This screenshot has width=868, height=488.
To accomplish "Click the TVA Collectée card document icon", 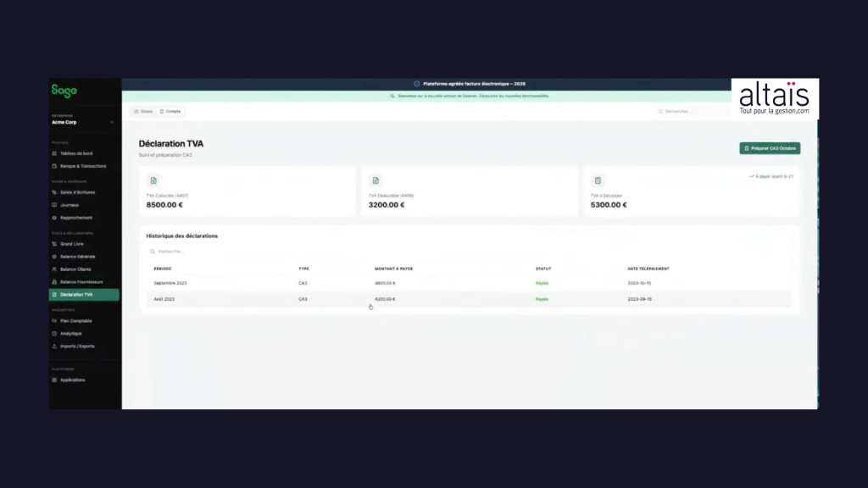I will [x=153, y=180].
